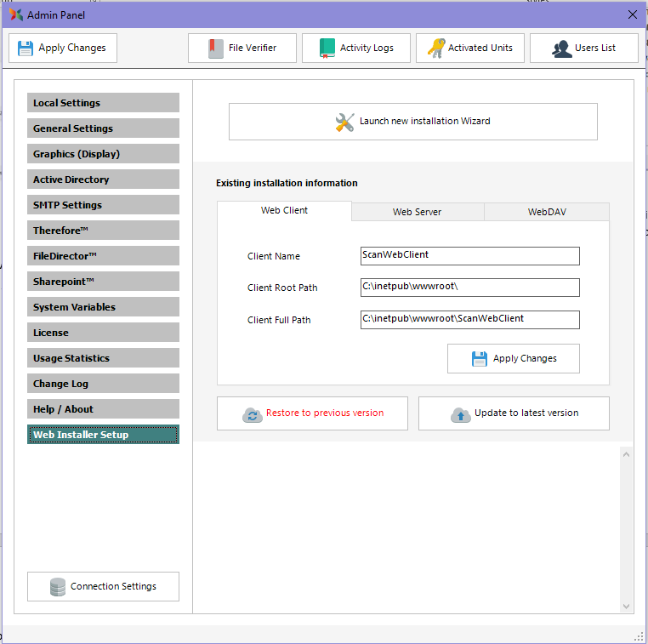Click the scrollbar down arrow on right
648x644 pixels.
click(x=627, y=607)
